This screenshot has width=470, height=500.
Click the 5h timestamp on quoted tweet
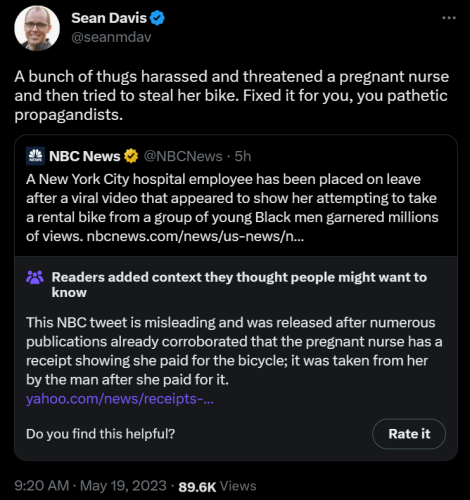pyautogui.click(x=243, y=156)
